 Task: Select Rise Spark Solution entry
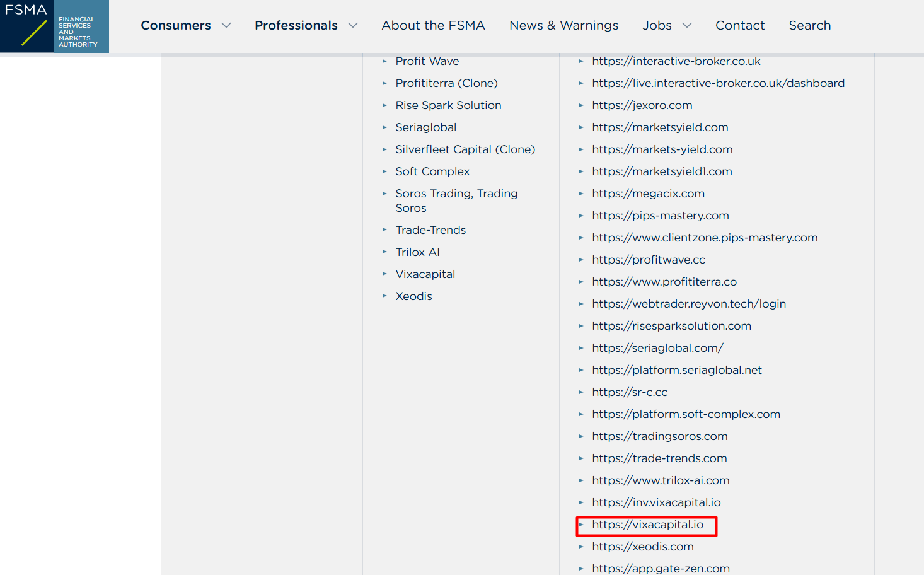pyautogui.click(x=448, y=105)
